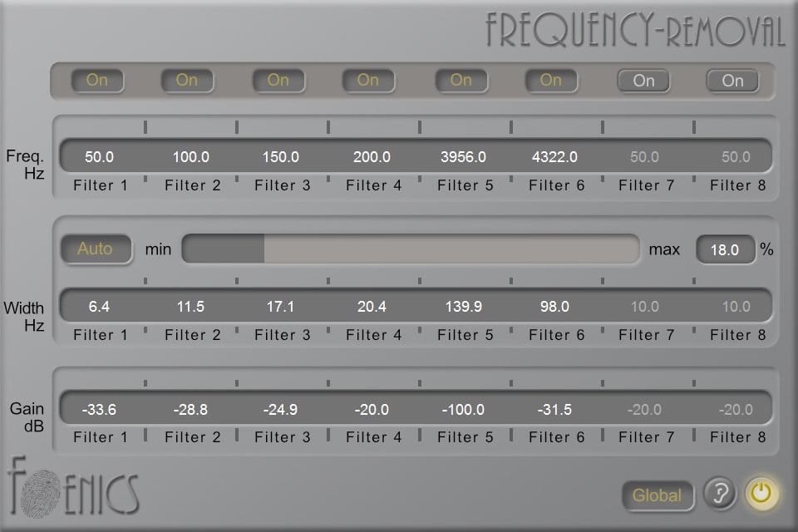Turn off the second filter On button
Viewport: 798px width, 532px height.
pyautogui.click(x=187, y=81)
